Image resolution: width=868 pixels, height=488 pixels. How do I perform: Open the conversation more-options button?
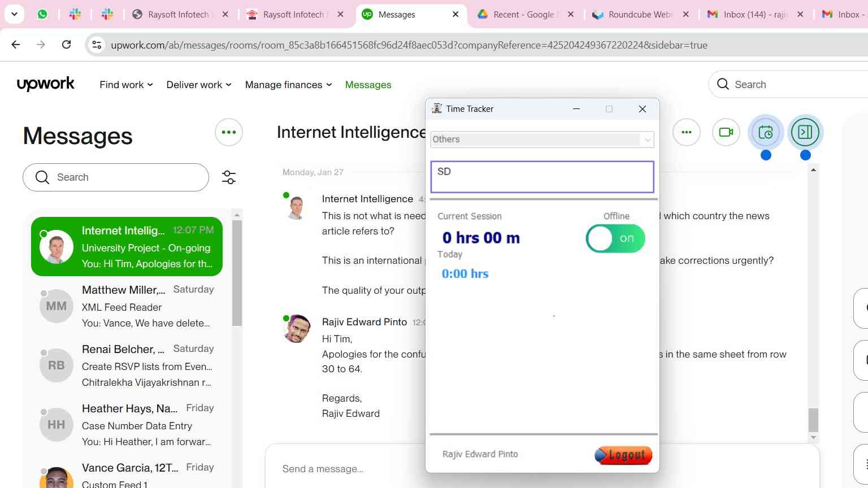(x=687, y=132)
